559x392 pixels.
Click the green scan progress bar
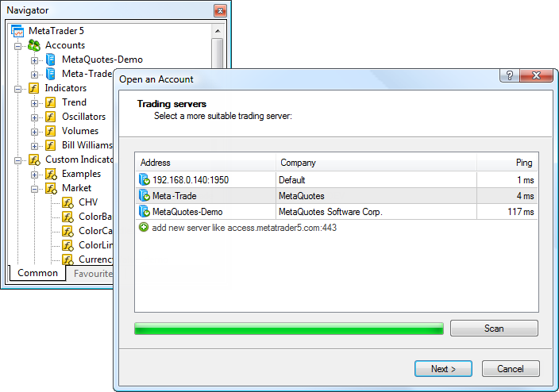click(289, 329)
